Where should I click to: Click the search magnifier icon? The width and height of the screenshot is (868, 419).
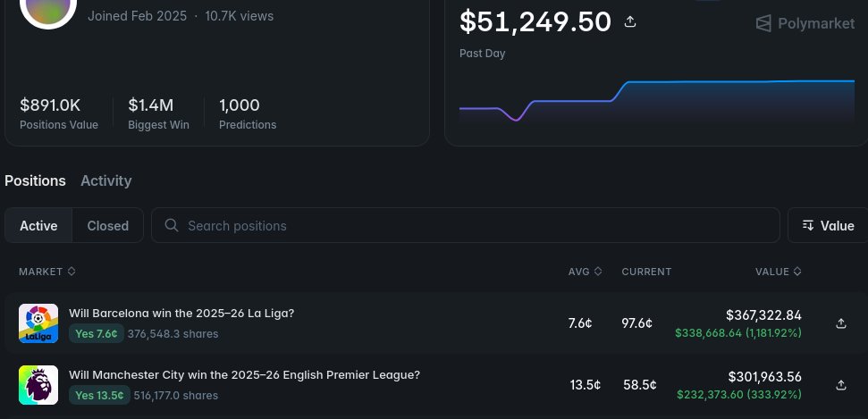[172, 226]
